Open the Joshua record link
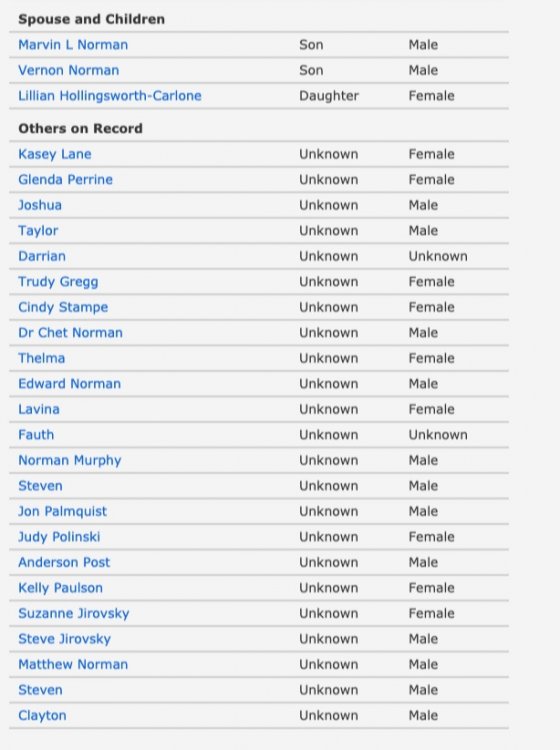560x750 pixels. [x=40, y=205]
